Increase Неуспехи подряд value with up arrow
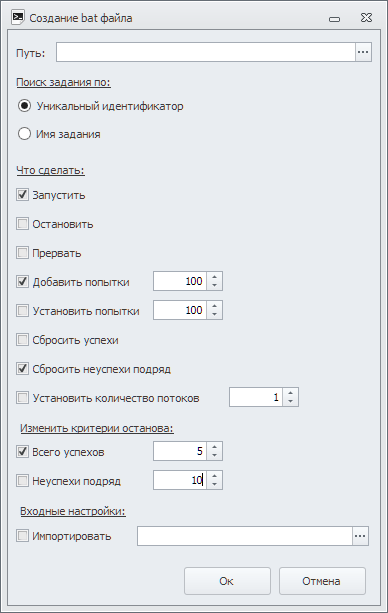388x613 pixels. 214,475
